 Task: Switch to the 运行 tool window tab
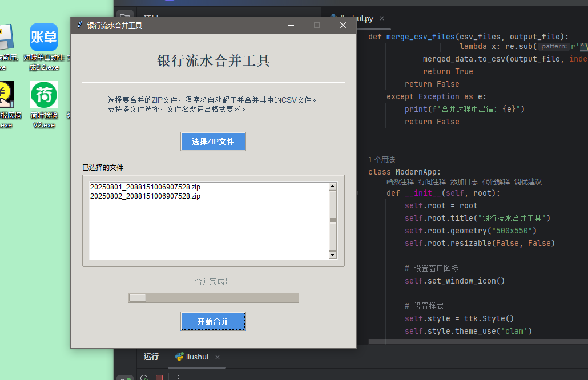pyautogui.click(x=151, y=357)
